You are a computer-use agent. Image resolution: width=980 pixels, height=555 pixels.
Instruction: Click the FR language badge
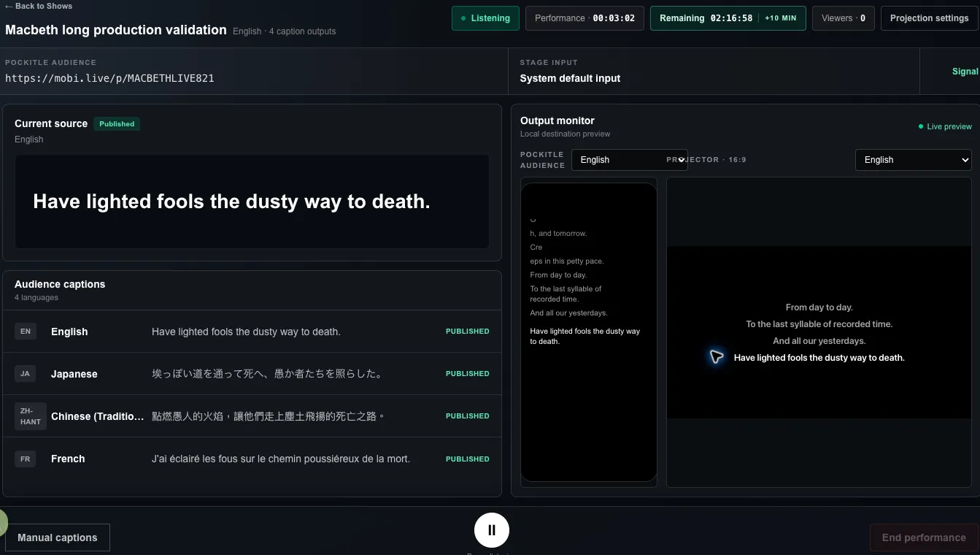(x=26, y=459)
